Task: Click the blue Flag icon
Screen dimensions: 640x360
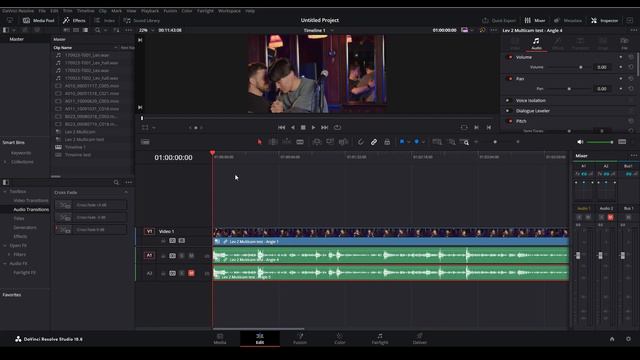Action: coord(402,142)
